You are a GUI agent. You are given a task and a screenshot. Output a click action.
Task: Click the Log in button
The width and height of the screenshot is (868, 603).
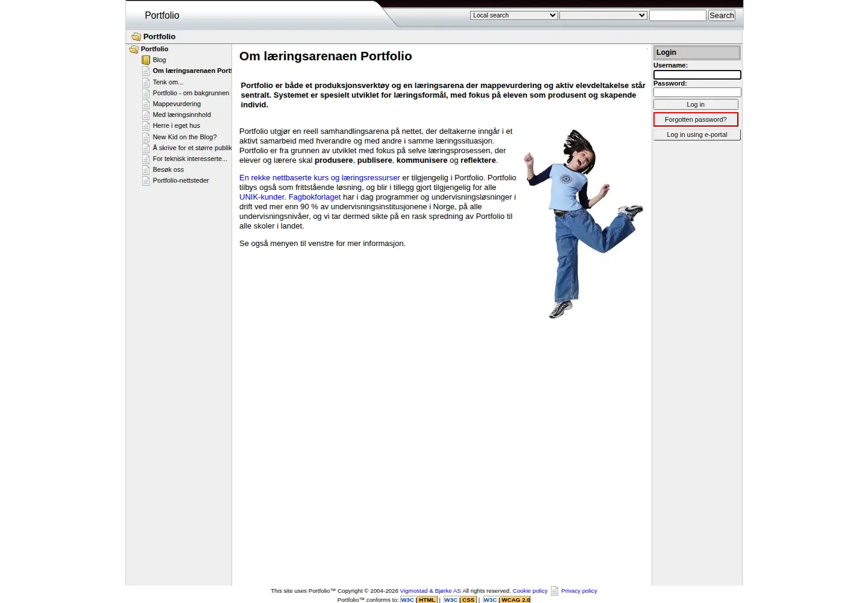pyautogui.click(x=696, y=105)
